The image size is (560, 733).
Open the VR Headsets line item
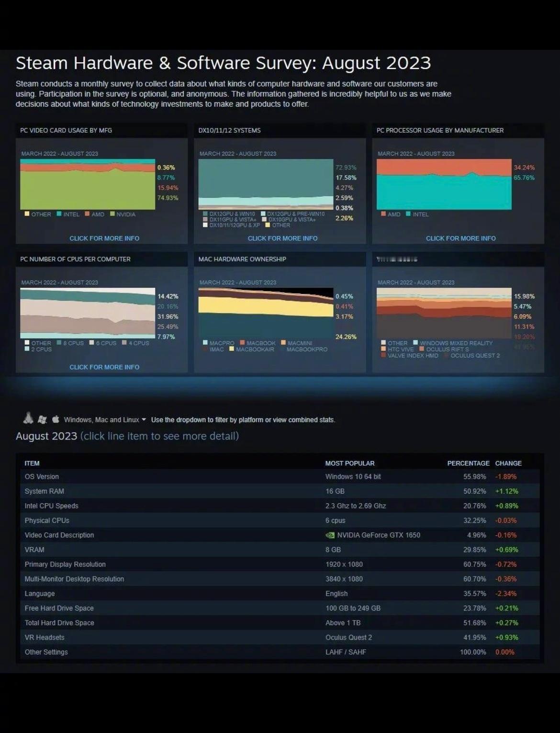click(x=280, y=637)
